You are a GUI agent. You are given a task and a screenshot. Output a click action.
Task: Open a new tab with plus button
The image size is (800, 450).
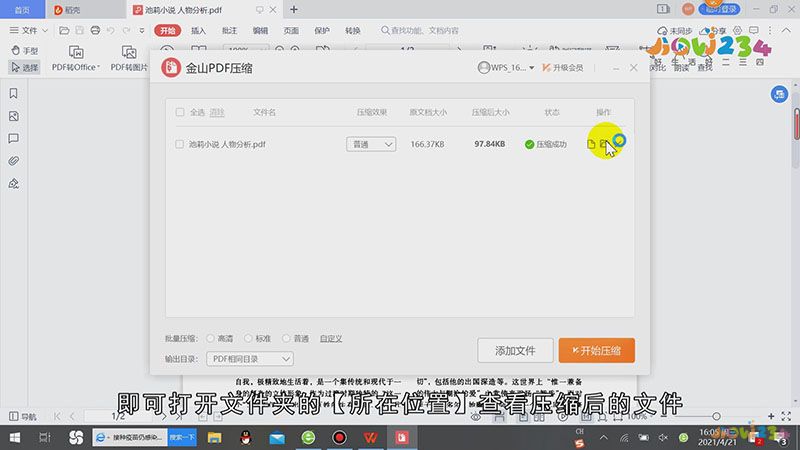(294, 10)
